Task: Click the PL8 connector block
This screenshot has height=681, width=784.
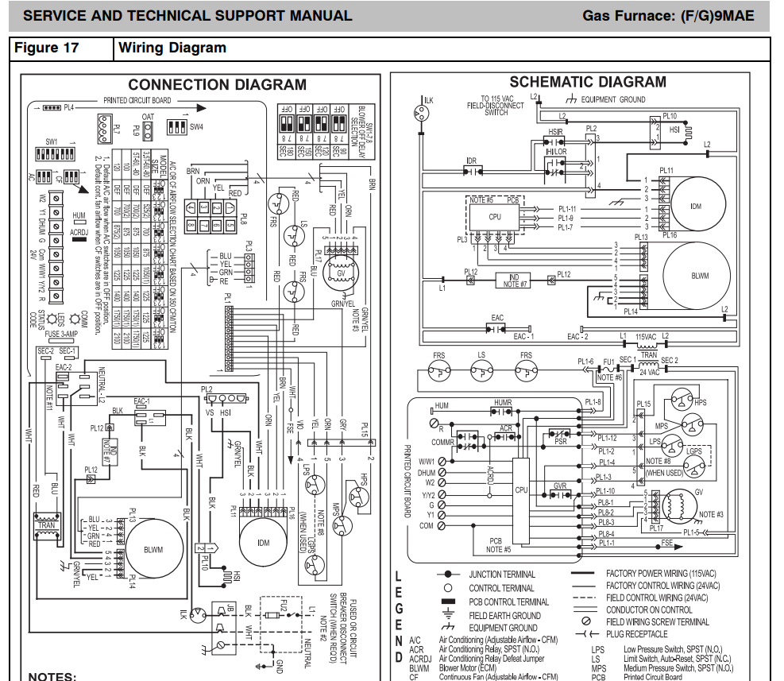Action: [211, 216]
